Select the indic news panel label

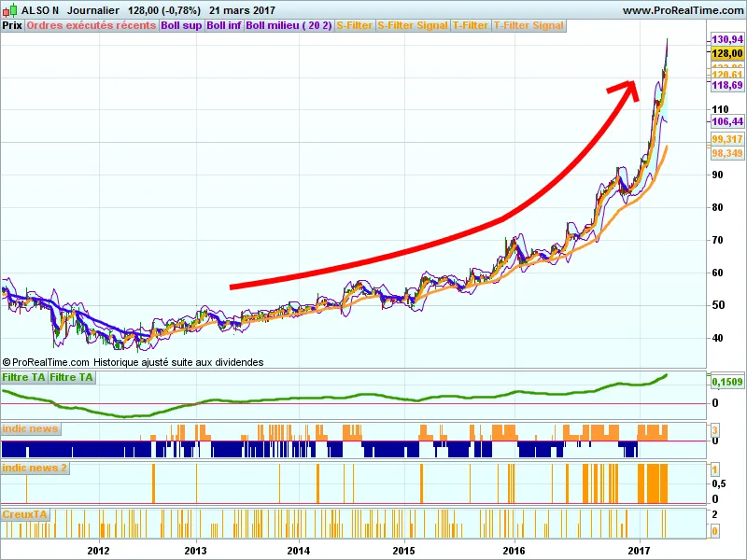(31, 429)
